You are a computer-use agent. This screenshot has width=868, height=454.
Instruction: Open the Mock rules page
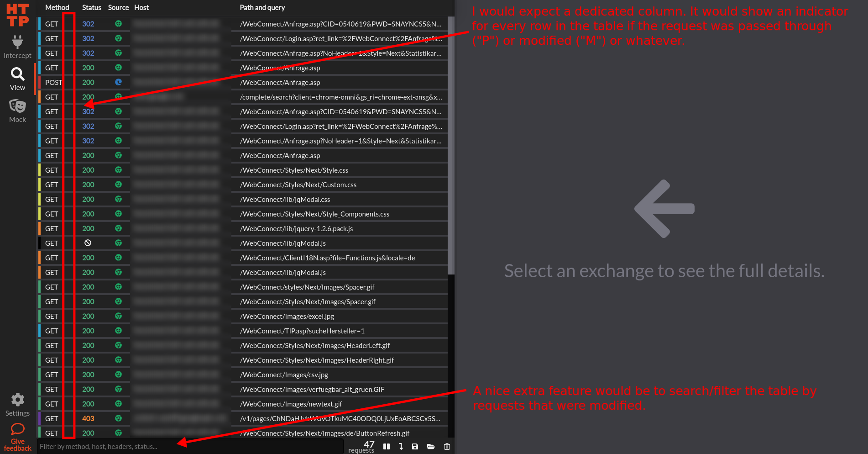(x=17, y=111)
